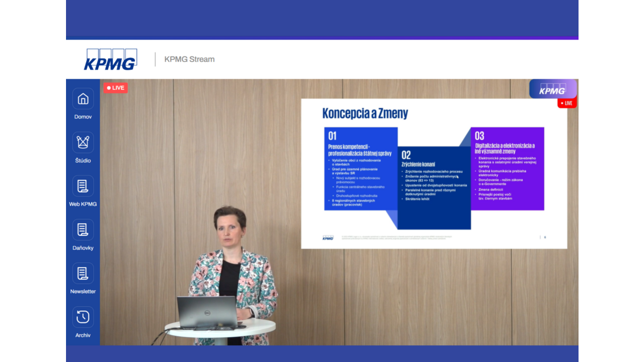Viewport: 644px width, 362px height.
Task: Click the slide page number in footer
Action: click(x=545, y=237)
